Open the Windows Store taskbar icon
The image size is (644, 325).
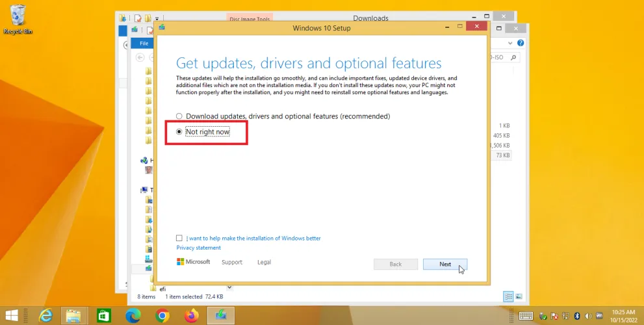pos(104,315)
